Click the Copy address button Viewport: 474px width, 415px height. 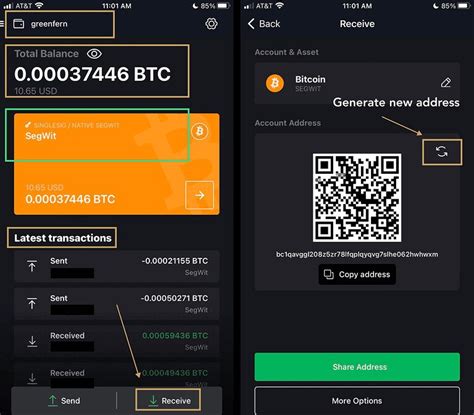(x=357, y=274)
